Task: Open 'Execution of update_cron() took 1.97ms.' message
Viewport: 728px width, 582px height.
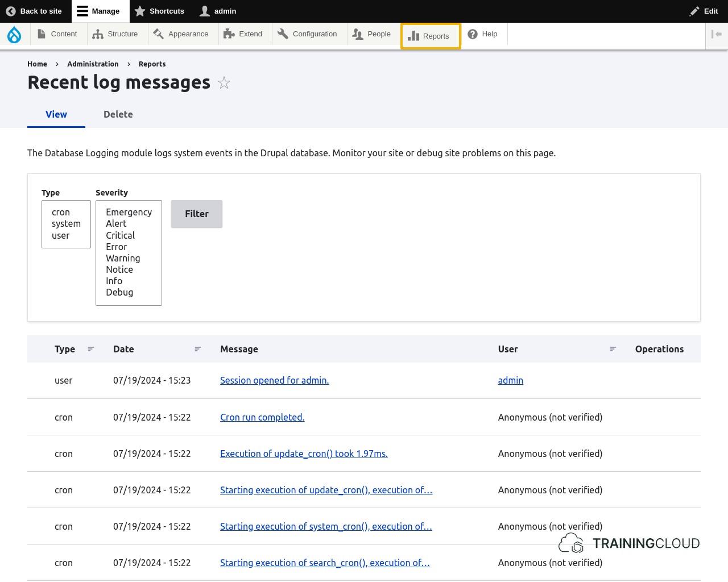Action: [x=304, y=454]
